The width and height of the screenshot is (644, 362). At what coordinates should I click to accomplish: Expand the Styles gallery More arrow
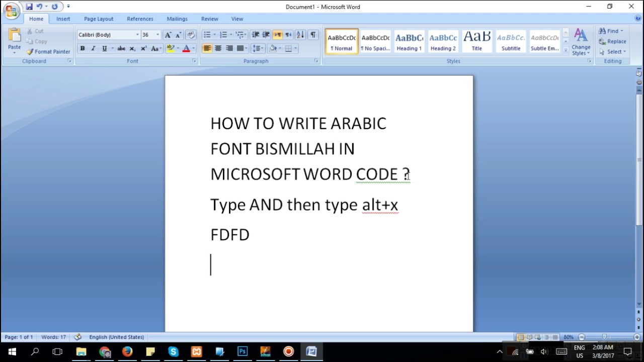tap(566, 51)
